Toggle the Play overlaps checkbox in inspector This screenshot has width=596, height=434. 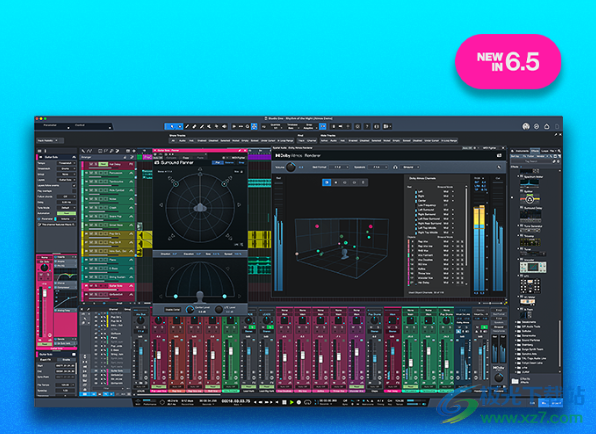point(74,191)
